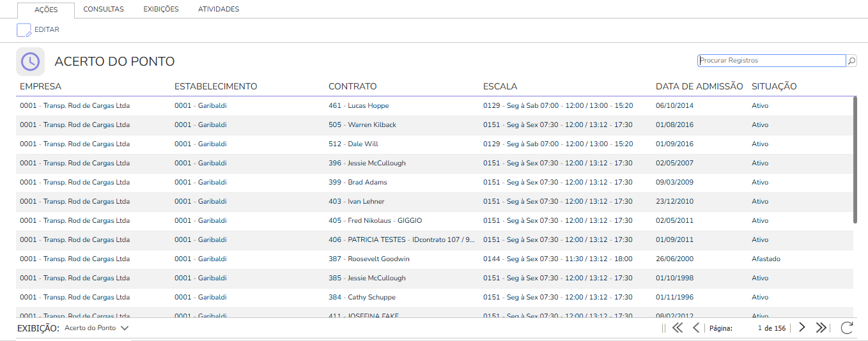Click the vertical scrollbar of the grid
868x341 pixels.
pyautogui.click(x=855, y=160)
